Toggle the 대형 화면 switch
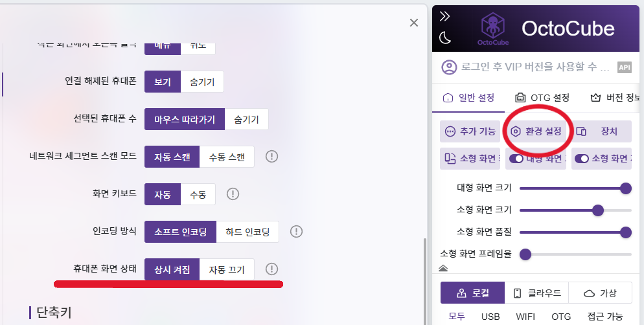644x325 pixels. (x=517, y=159)
